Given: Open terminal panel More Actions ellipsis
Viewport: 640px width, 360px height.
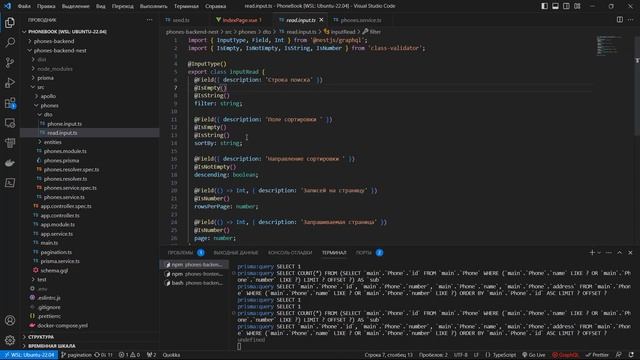Looking at the screenshot, I should click(x=609, y=253).
